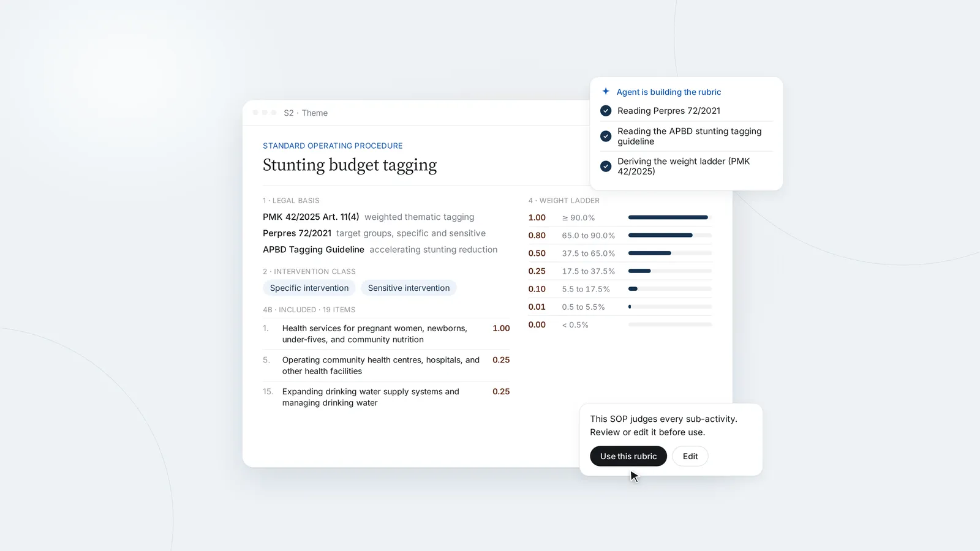The width and height of the screenshot is (980, 551).
Task: Click the '1 · LEGAL BASIS' section label
Action: (291, 200)
